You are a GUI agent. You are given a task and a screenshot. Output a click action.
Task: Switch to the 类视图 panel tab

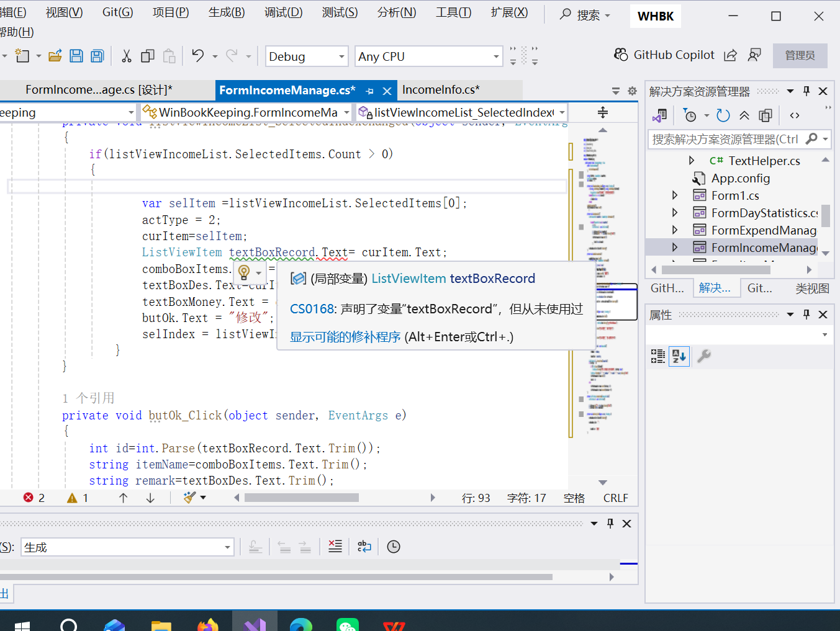pos(812,289)
